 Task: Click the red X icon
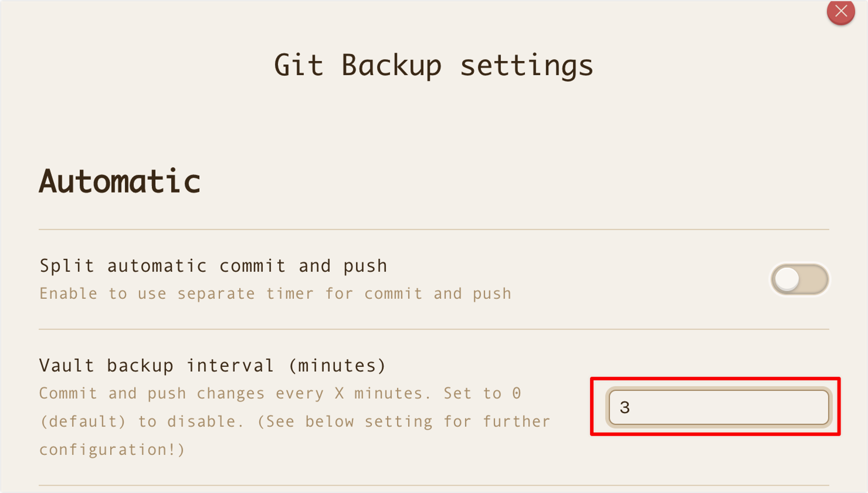tap(841, 11)
